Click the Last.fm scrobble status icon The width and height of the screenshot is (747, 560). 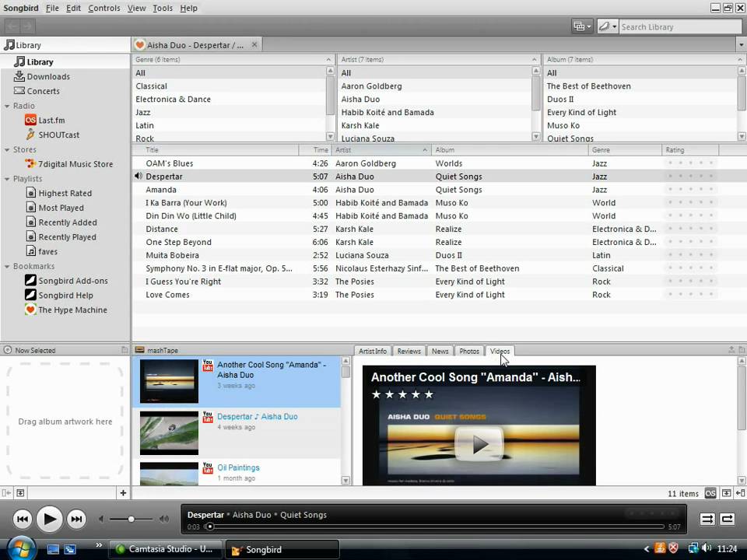pyautogui.click(x=710, y=493)
